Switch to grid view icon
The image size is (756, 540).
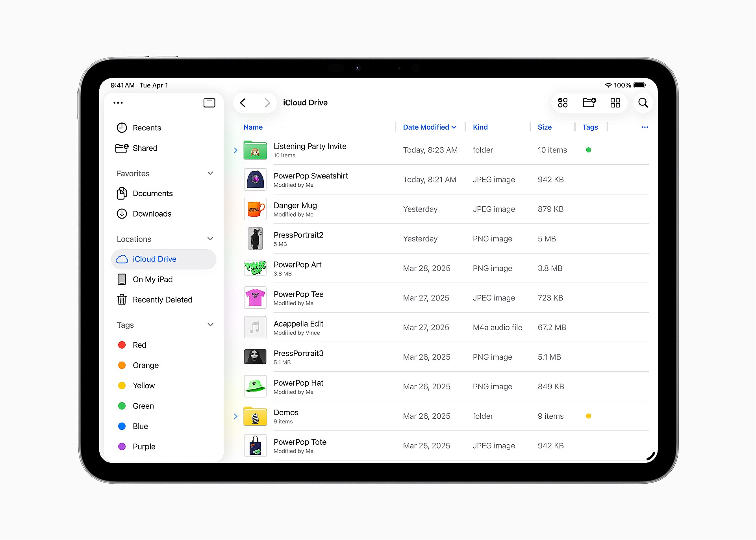click(615, 103)
